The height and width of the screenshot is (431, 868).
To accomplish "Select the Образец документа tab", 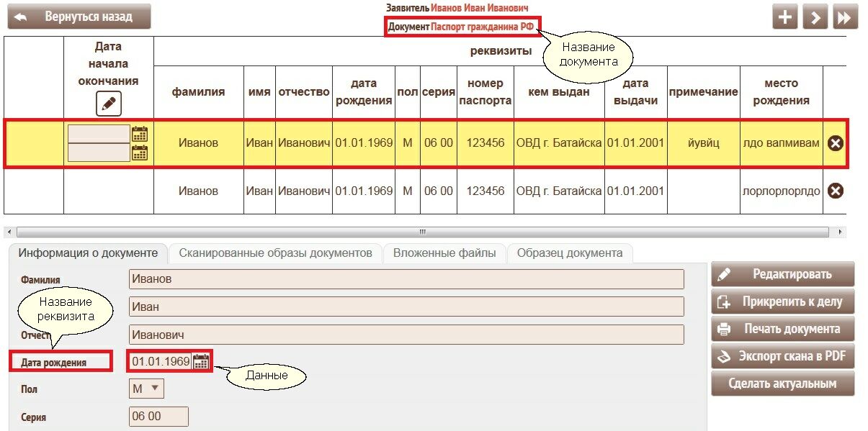I will click(x=569, y=253).
